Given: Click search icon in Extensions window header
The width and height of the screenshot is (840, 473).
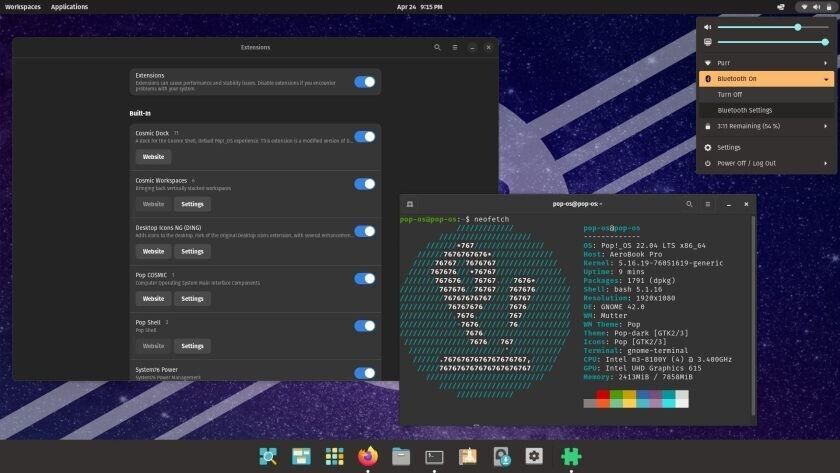Looking at the screenshot, I should (x=437, y=47).
